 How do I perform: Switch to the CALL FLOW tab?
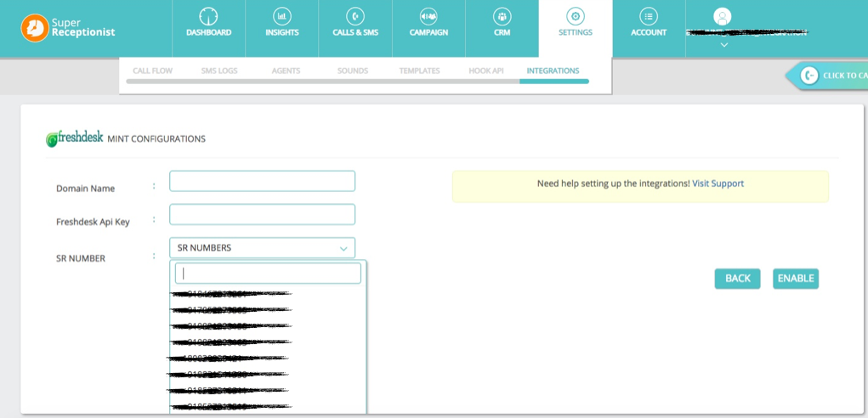pyautogui.click(x=153, y=71)
